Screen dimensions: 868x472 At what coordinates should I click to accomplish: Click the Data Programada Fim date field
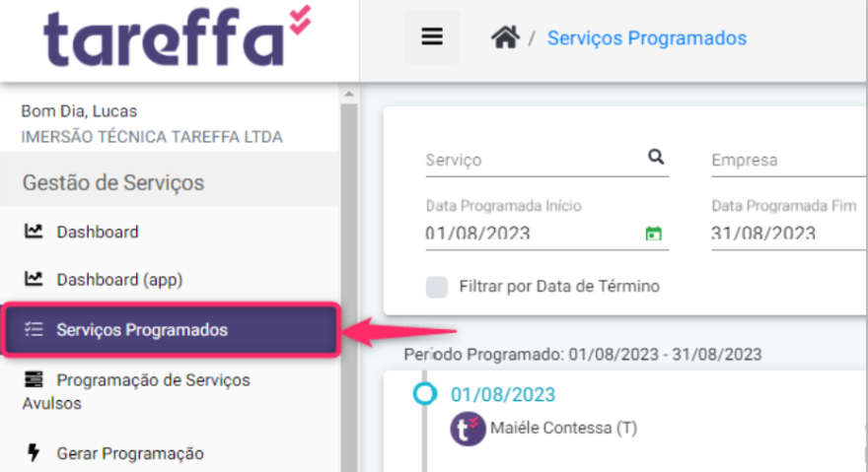click(x=789, y=233)
